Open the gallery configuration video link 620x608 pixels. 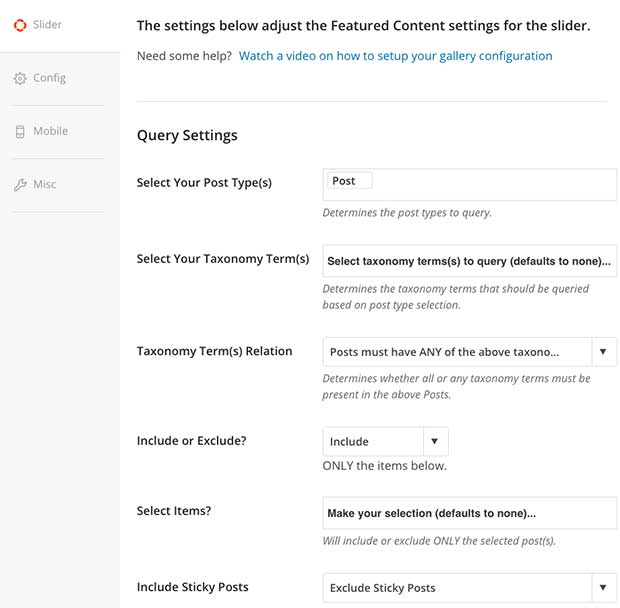(395, 56)
